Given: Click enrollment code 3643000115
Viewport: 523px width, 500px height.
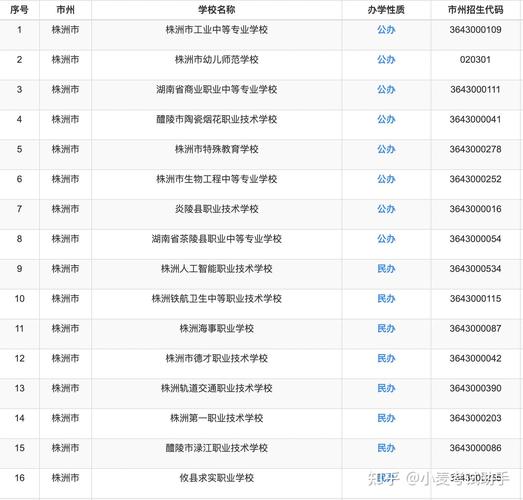Looking at the screenshot, I should coord(475,299).
